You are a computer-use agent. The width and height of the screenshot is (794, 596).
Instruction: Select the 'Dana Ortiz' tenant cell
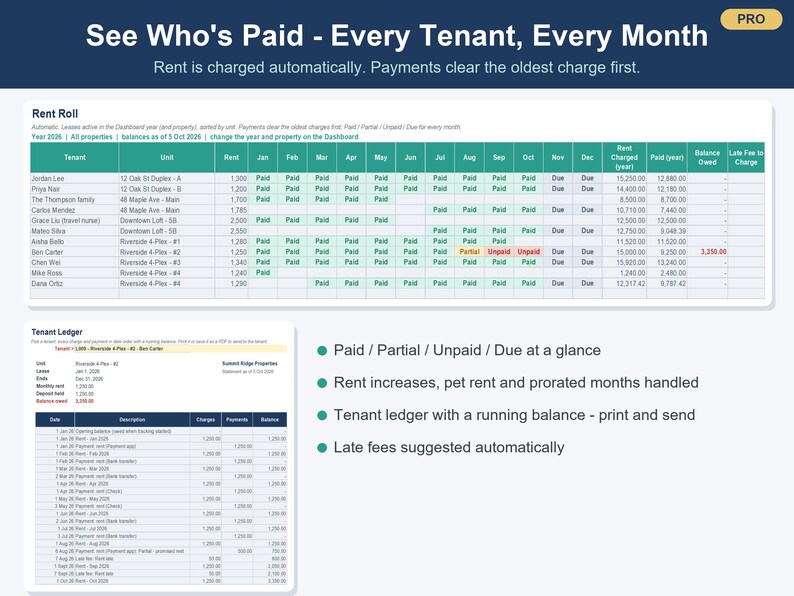tap(74, 284)
